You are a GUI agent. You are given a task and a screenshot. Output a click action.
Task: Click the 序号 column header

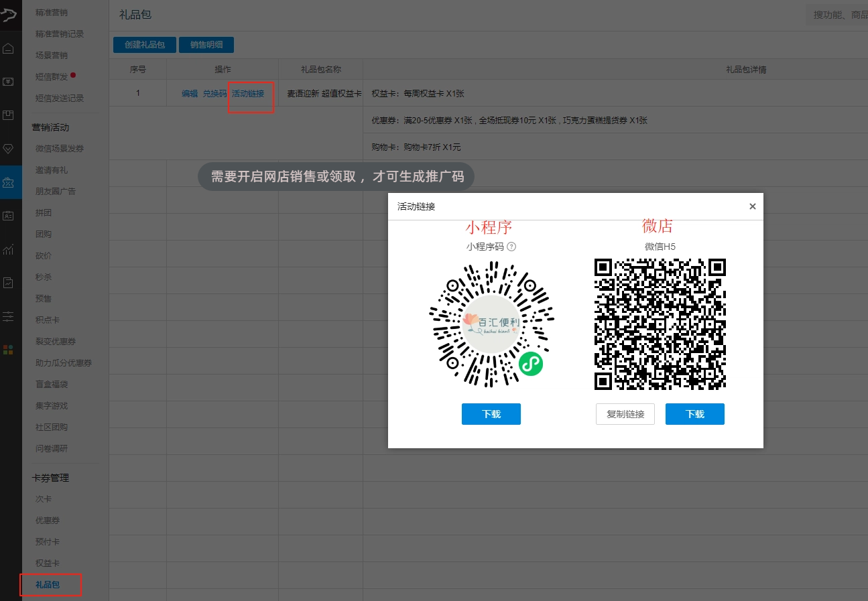click(x=138, y=69)
